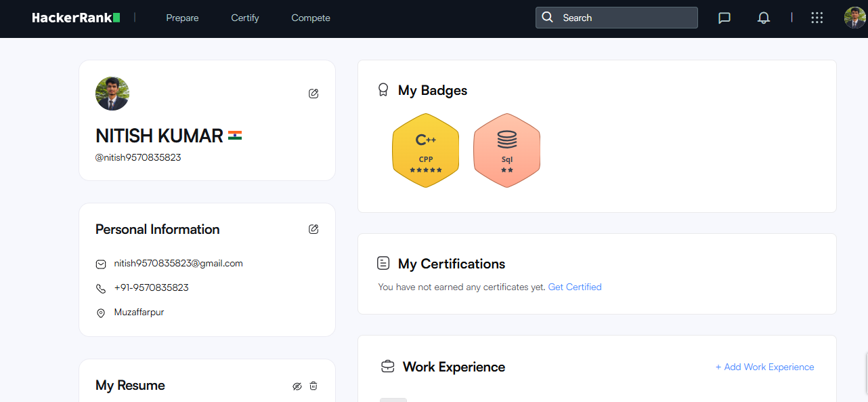Open the Compete menu
Viewport: 868px width, 402px height.
pyautogui.click(x=310, y=18)
